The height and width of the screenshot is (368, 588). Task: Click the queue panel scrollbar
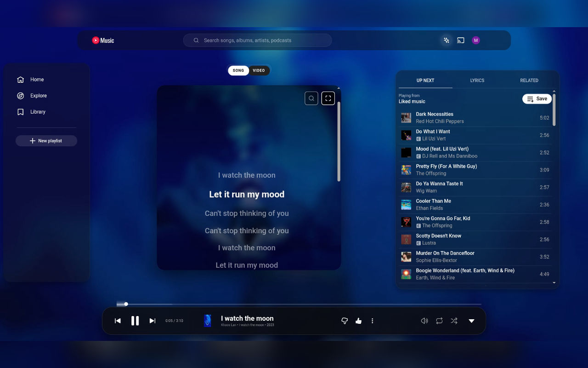[x=554, y=110]
